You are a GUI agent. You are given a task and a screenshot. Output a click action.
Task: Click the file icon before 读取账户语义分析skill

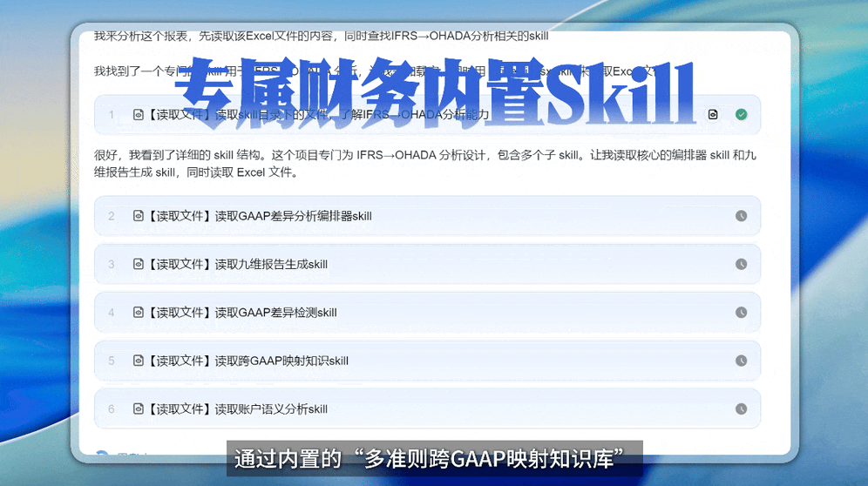click(x=139, y=409)
